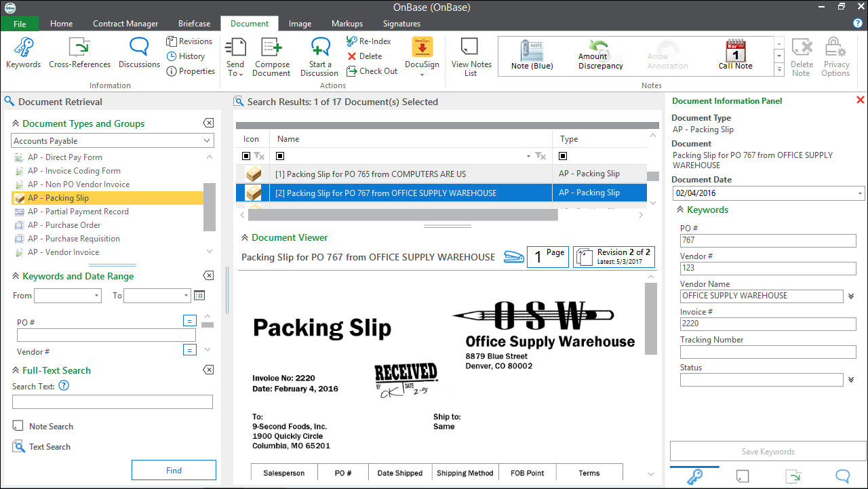The image size is (868, 489).
Task: Re-Index the selected document
Action: [368, 41]
